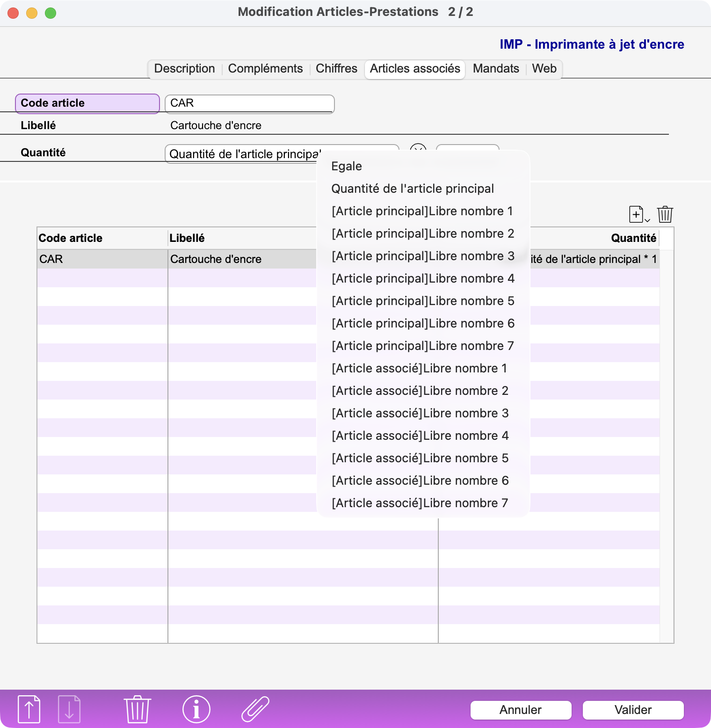The image size is (711, 728).
Task: Click the Code article label button
Action: 87,103
